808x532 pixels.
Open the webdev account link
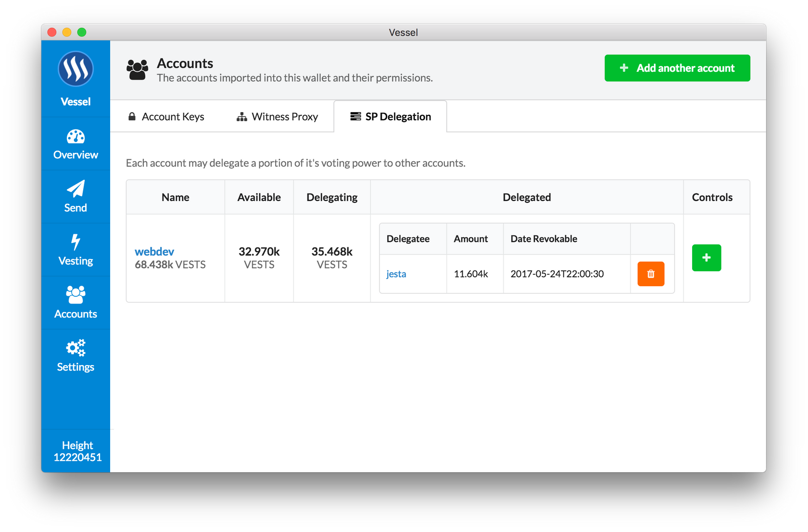154,252
